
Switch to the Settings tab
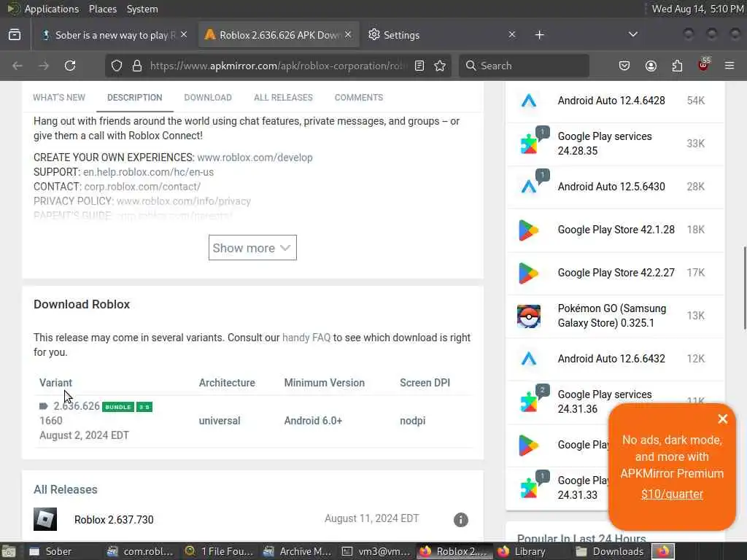pos(441,35)
